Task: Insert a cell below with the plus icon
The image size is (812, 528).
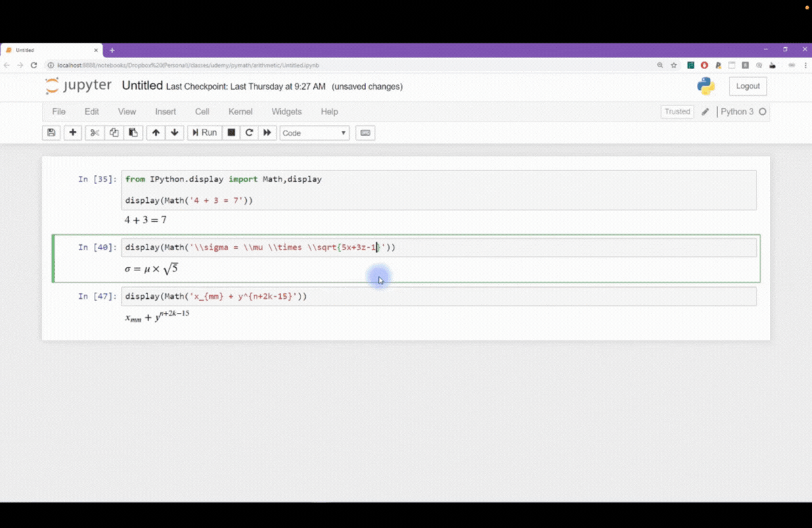Action: click(x=72, y=133)
